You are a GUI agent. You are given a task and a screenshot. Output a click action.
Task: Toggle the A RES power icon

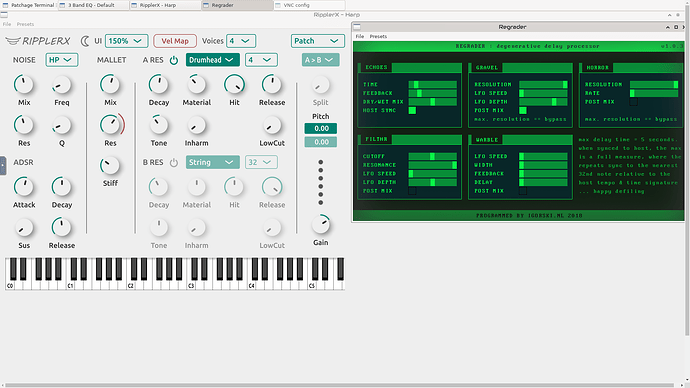tap(174, 60)
